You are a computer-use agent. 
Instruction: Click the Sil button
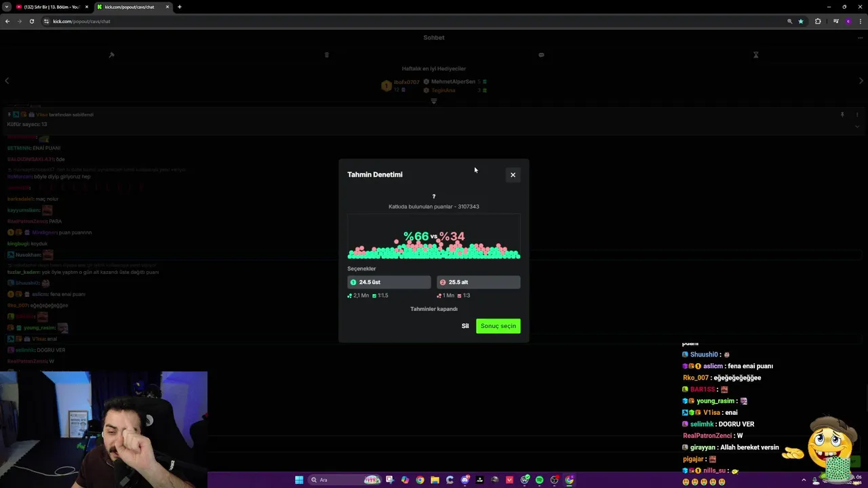(x=465, y=326)
